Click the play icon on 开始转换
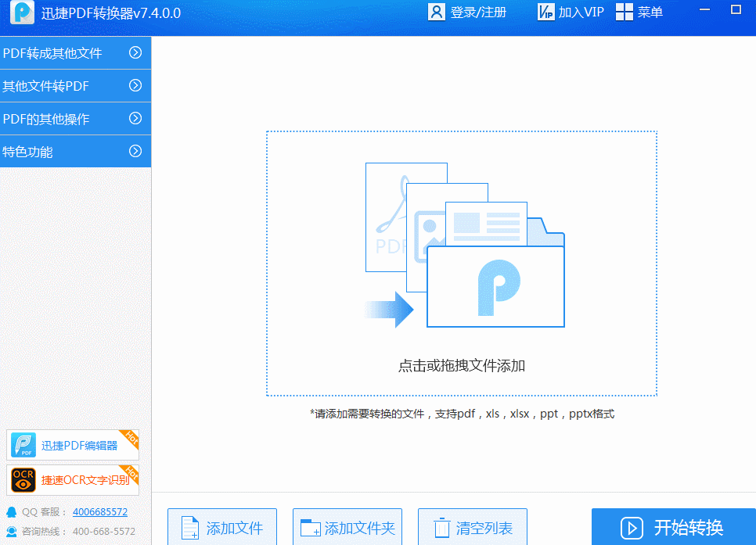The image size is (756, 545). pyautogui.click(x=632, y=528)
